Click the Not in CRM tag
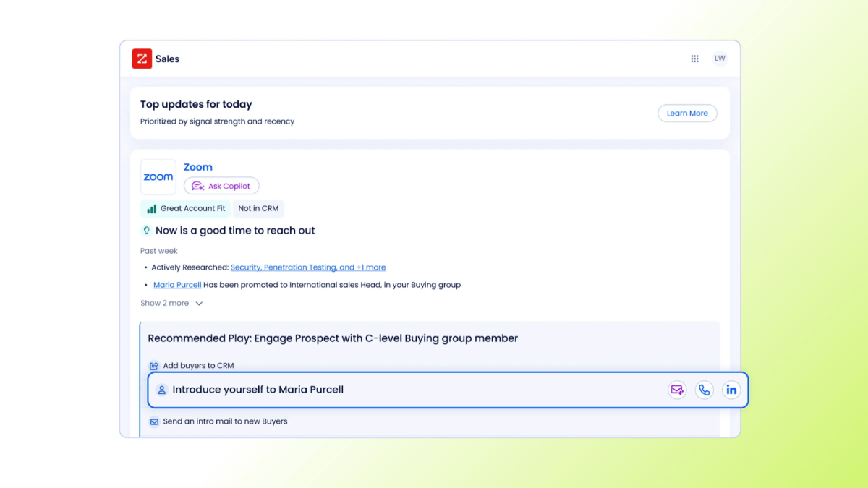This screenshot has height=488, width=868. (x=258, y=209)
